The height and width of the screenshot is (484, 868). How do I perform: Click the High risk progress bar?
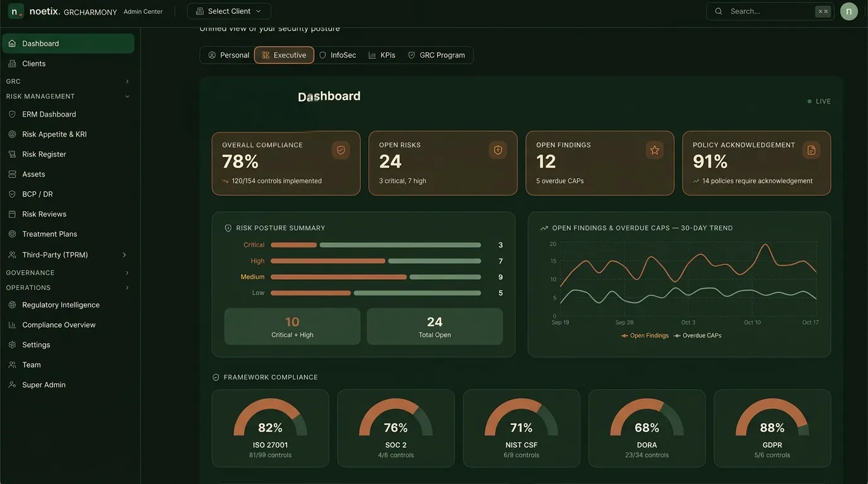[x=375, y=261]
